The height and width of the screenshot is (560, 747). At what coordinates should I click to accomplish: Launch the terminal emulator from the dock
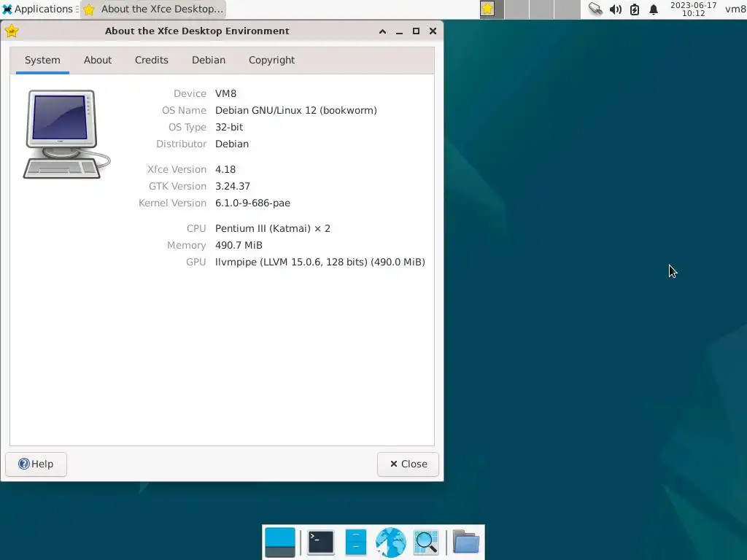coord(321,542)
